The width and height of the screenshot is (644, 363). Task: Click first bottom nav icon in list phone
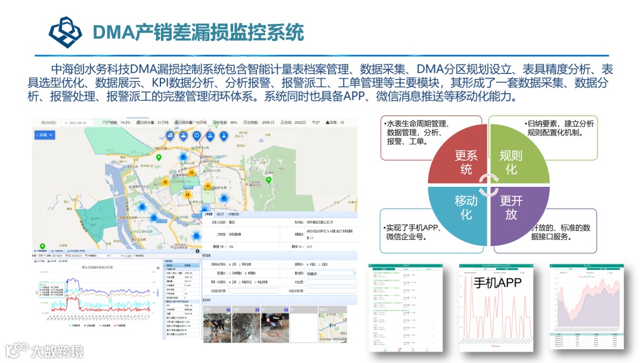[x=385, y=350]
